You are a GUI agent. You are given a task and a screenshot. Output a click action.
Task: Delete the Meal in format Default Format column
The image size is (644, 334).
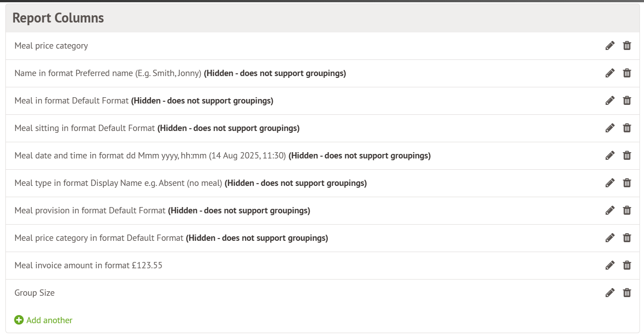[627, 100]
